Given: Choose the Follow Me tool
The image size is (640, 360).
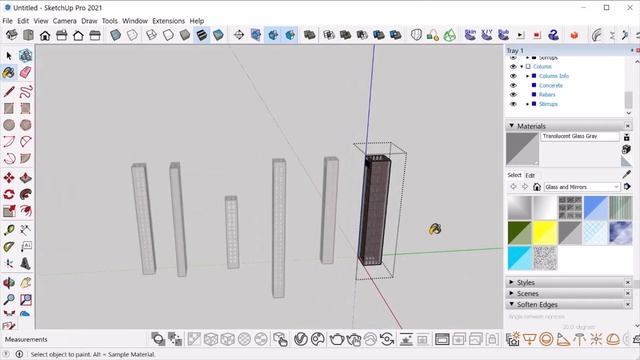Looking at the screenshot, I should (25, 194).
